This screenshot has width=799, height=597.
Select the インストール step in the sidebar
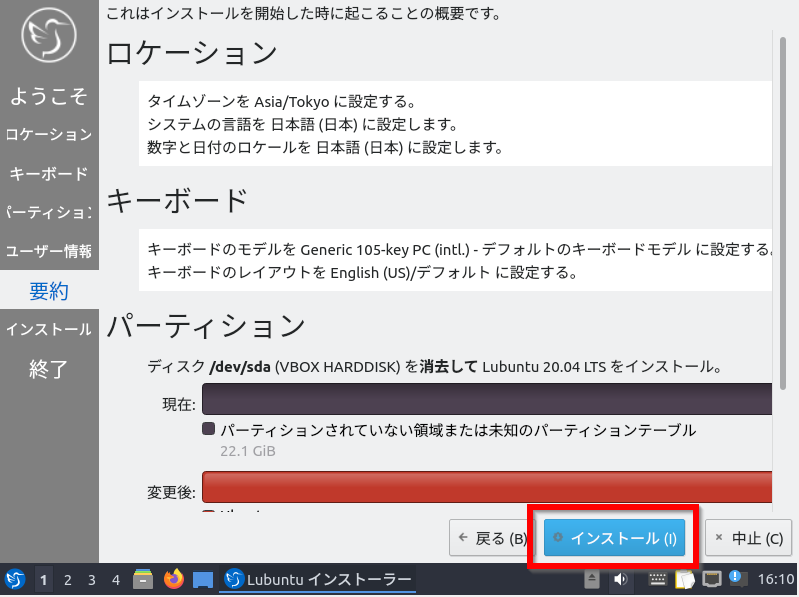pyautogui.click(x=49, y=329)
